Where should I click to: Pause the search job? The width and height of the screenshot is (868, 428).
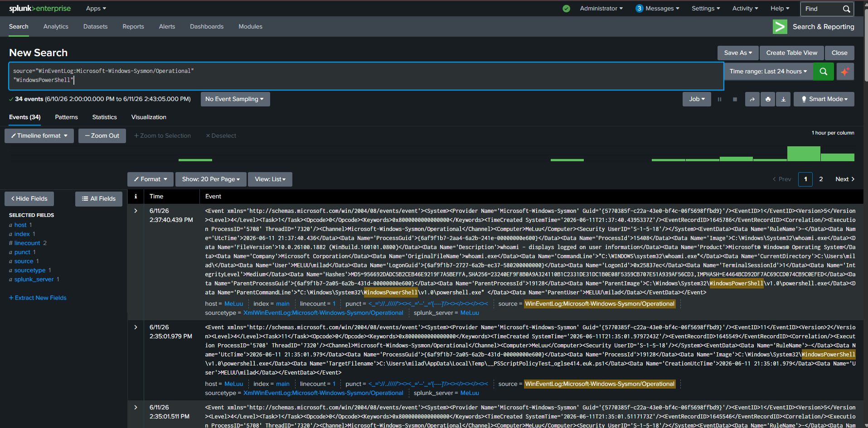pyautogui.click(x=719, y=99)
